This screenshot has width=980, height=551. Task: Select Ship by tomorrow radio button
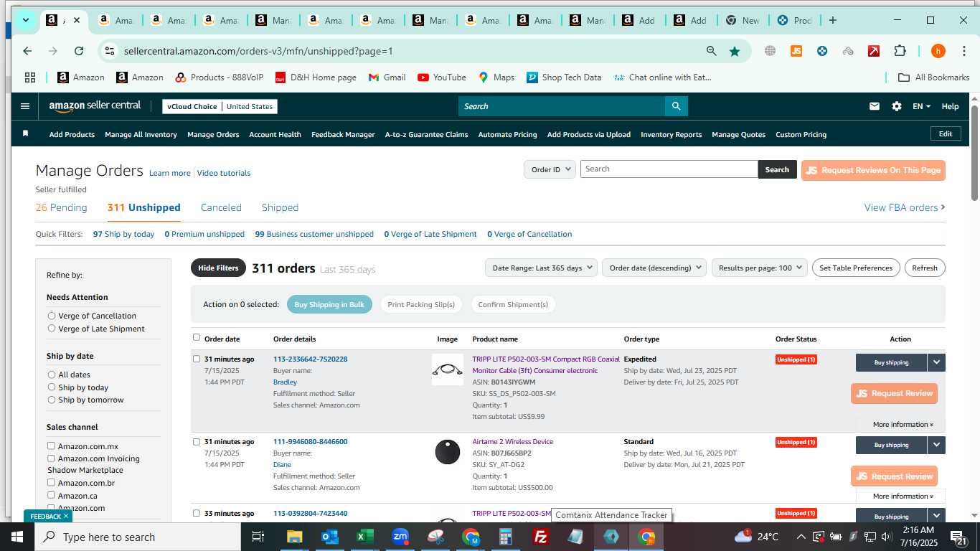click(x=52, y=400)
